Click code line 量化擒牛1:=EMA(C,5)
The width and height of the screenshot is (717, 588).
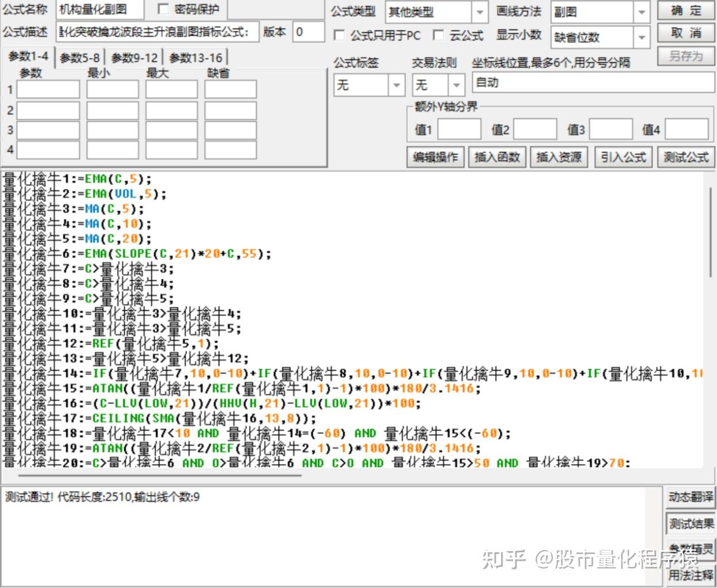[77, 179]
